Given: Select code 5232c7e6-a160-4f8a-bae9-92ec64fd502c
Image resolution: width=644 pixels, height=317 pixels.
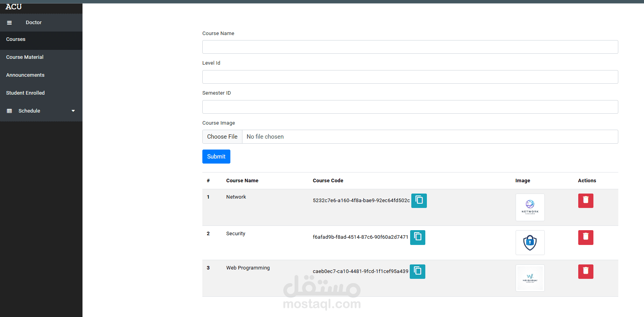Looking at the screenshot, I should tap(361, 201).
